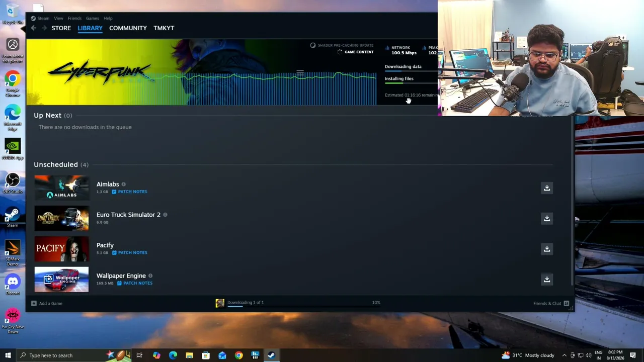Screen dimensions: 644x362
Task: Click the Downloading 1 of 1 status
Action: 246,302
